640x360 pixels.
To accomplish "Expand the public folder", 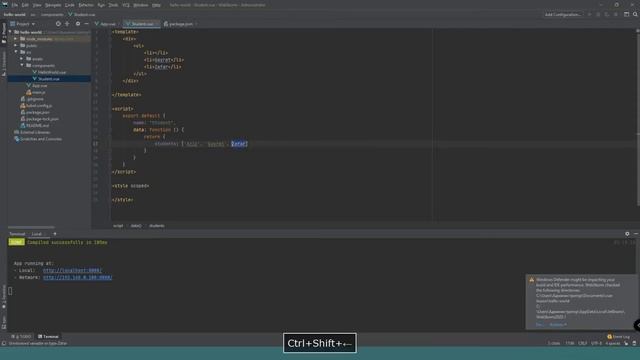I will click(x=16, y=45).
